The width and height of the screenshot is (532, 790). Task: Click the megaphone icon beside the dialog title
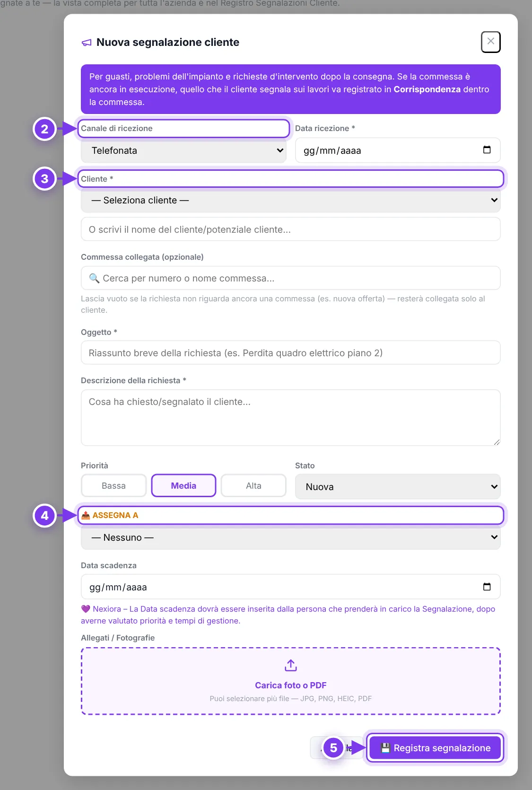[87, 43]
